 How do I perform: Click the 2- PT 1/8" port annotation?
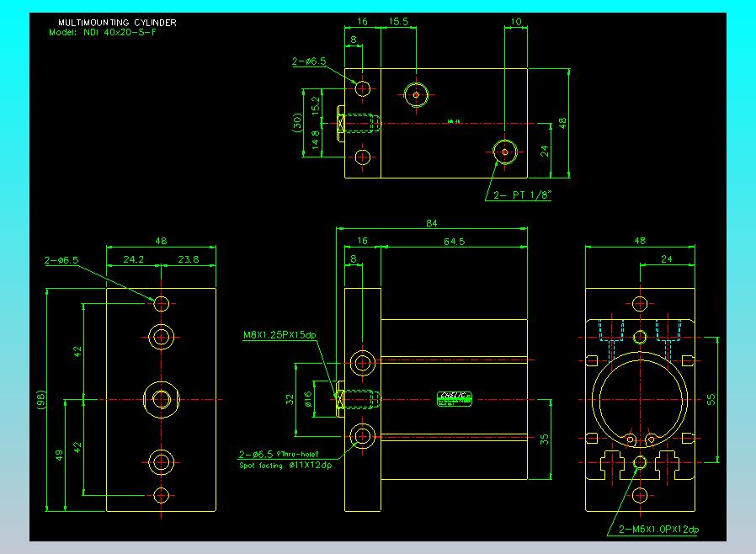[523, 195]
